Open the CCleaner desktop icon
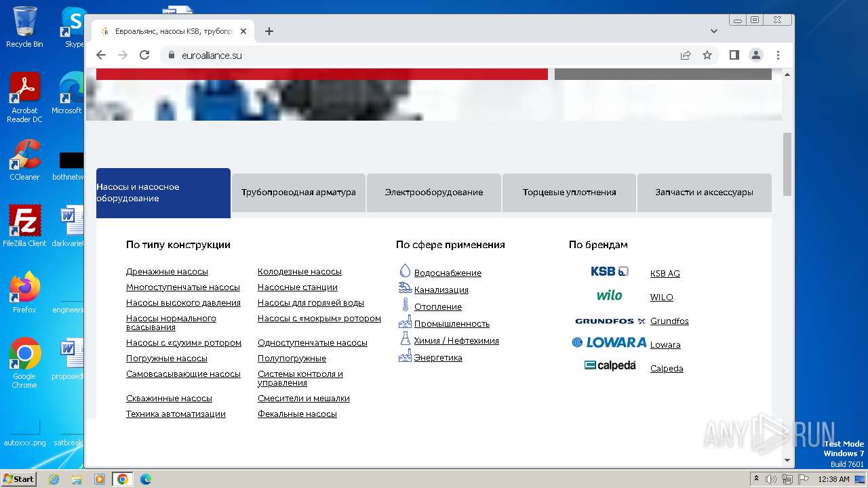 click(24, 160)
